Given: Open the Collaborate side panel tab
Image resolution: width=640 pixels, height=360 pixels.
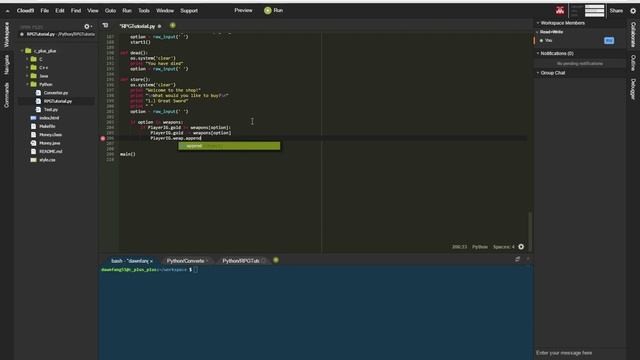Looking at the screenshot, I should point(633,35).
